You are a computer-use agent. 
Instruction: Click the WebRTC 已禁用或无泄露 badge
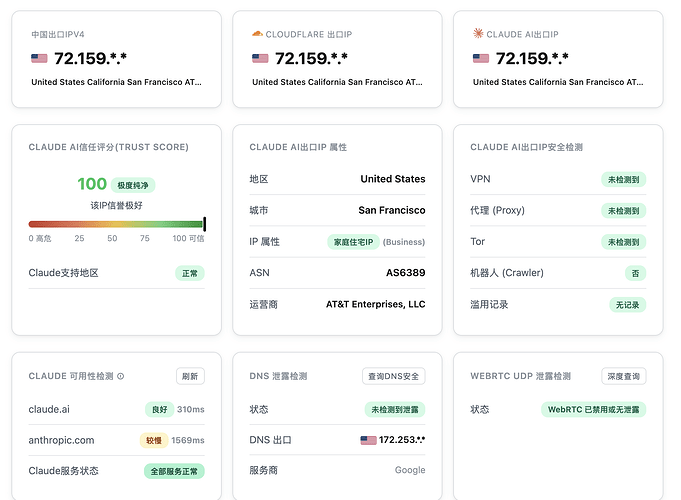click(x=593, y=409)
